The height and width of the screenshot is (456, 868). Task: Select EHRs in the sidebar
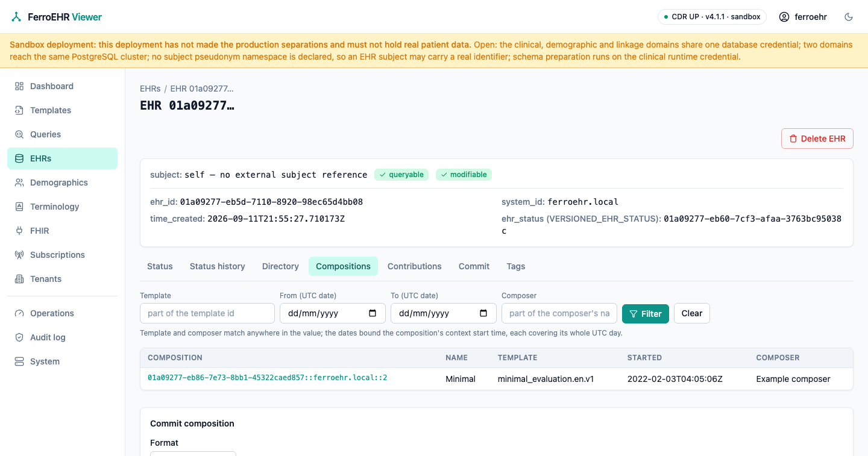point(62,158)
